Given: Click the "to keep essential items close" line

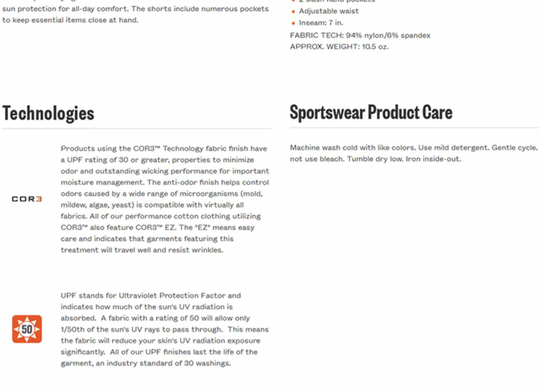Looking at the screenshot, I should point(70,20).
